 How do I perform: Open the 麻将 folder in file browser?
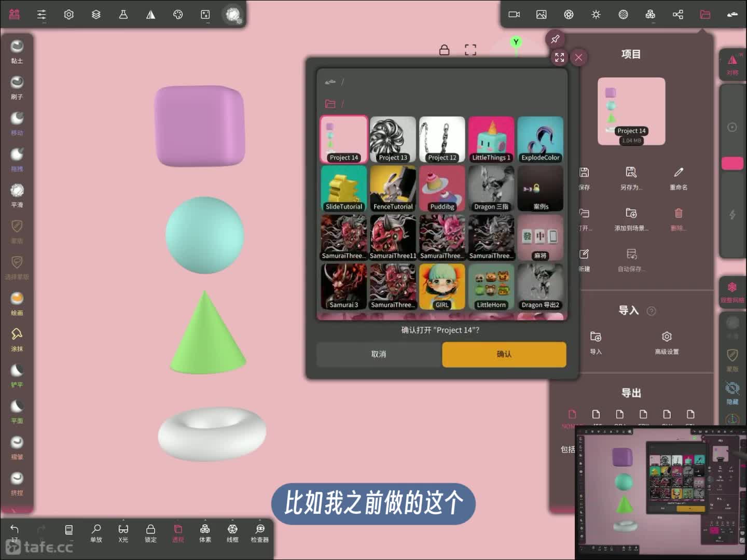click(540, 238)
